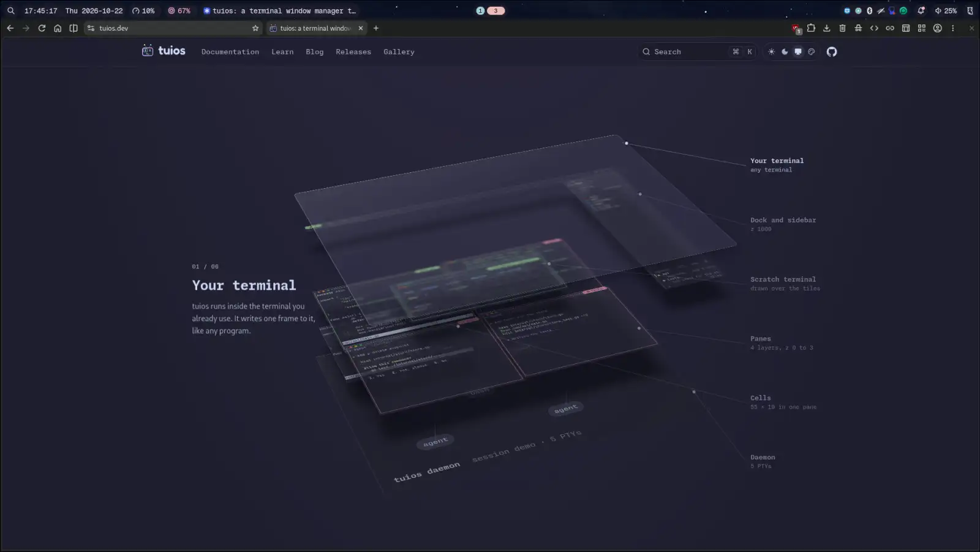Select the 'Your terminal' layer label

pos(777,161)
